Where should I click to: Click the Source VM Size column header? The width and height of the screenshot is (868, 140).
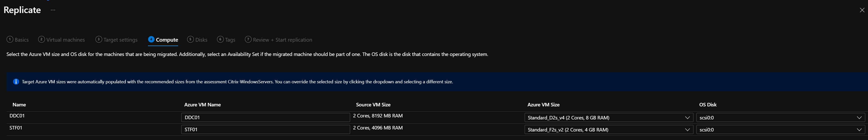(x=373, y=105)
